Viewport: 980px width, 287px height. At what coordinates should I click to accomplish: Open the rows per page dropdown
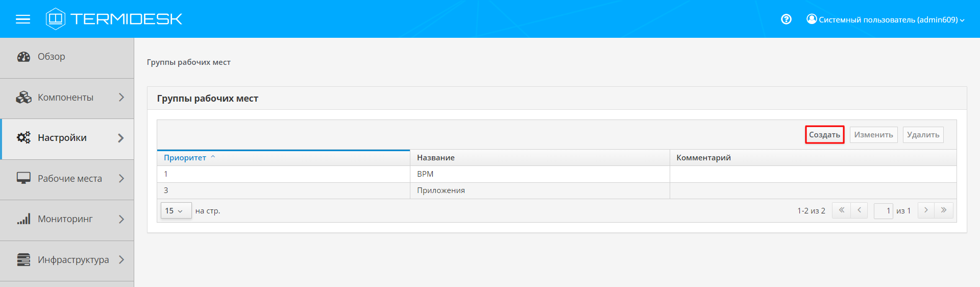coord(176,211)
